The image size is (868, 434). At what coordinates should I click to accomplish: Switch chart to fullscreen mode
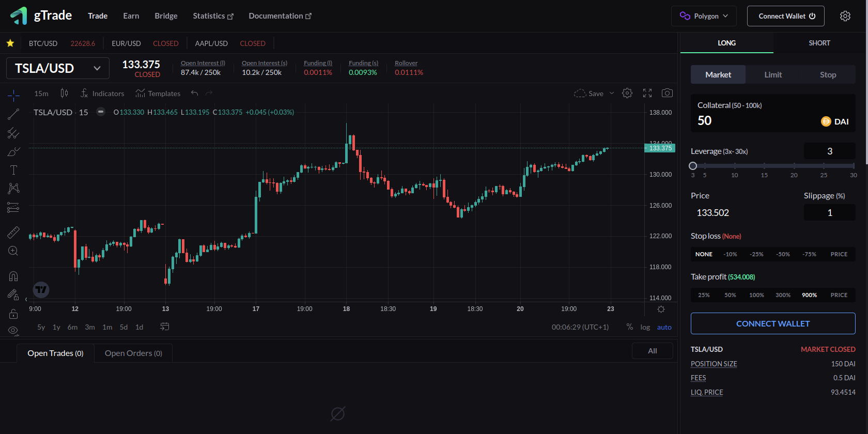point(647,93)
